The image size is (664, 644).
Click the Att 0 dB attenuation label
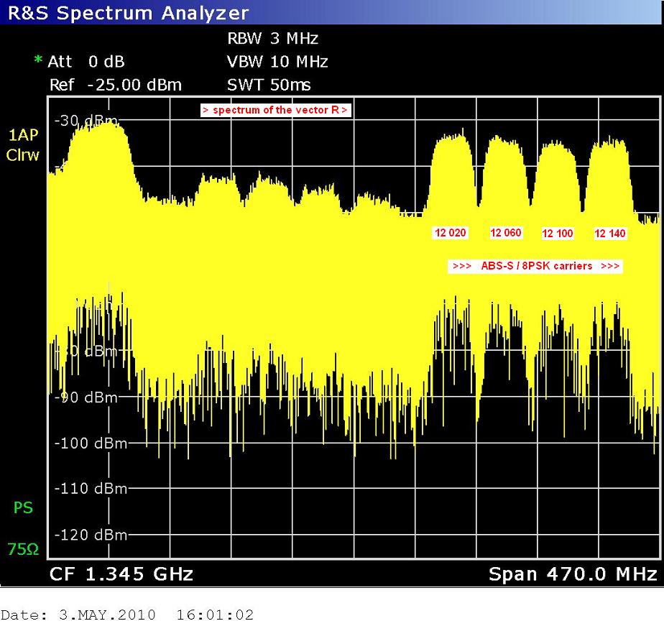coord(86,62)
